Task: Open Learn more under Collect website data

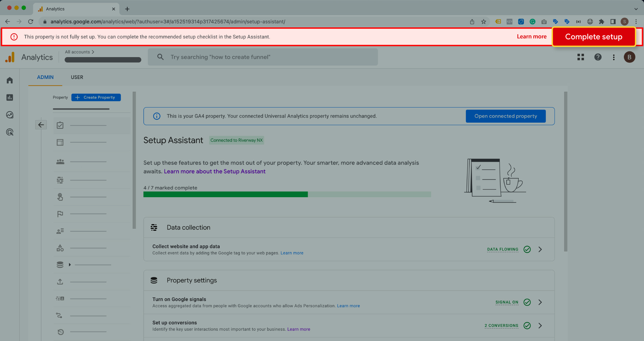Action: click(292, 253)
